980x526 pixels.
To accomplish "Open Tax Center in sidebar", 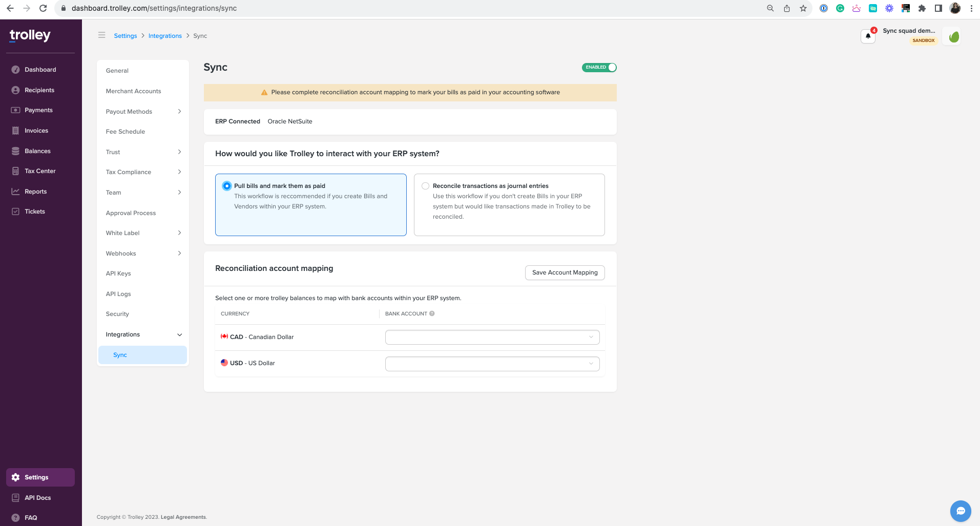I will [40, 171].
